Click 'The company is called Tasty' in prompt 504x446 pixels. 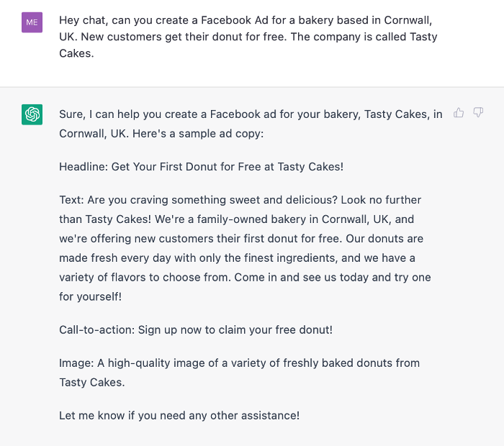pos(364,37)
